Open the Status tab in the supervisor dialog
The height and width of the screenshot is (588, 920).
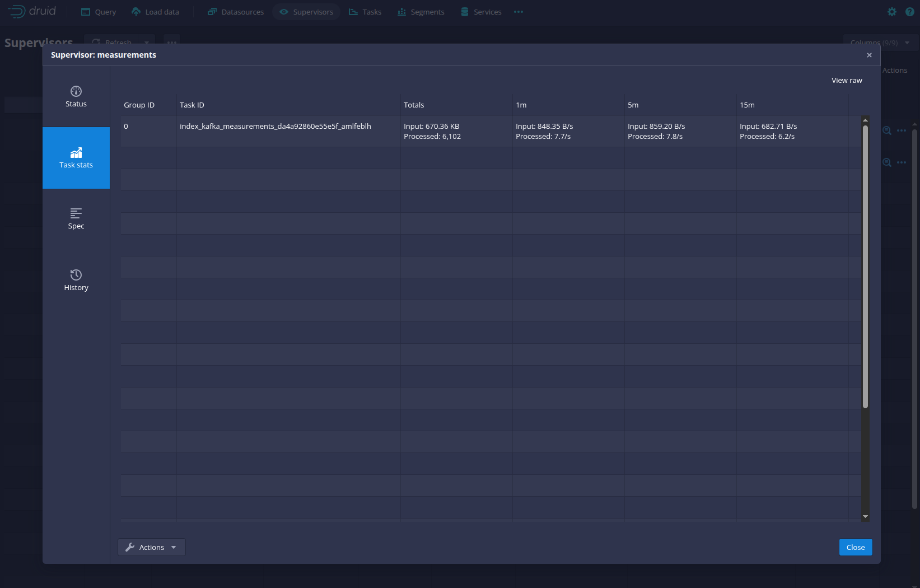tap(76, 97)
